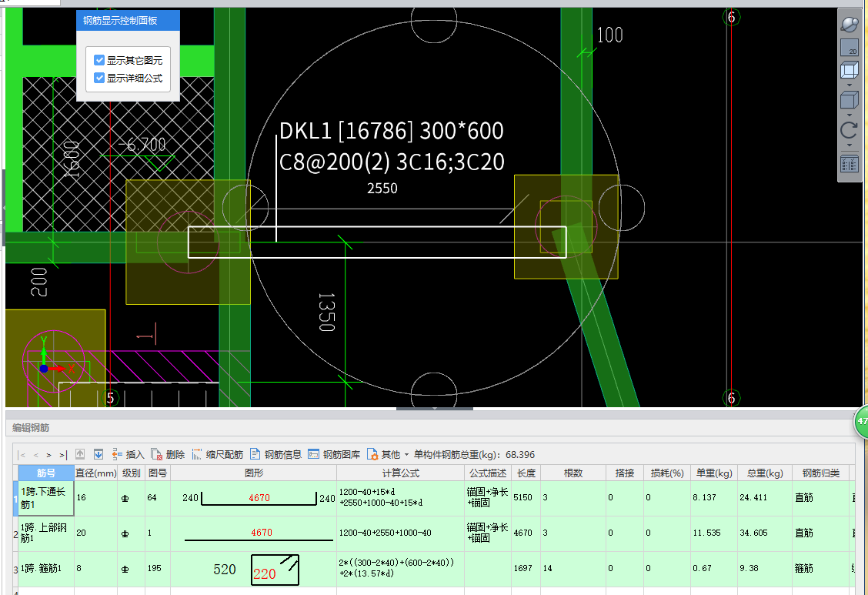Expand dropdown under solid cube icon
This screenshot has height=595, width=868.
[x=850, y=115]
